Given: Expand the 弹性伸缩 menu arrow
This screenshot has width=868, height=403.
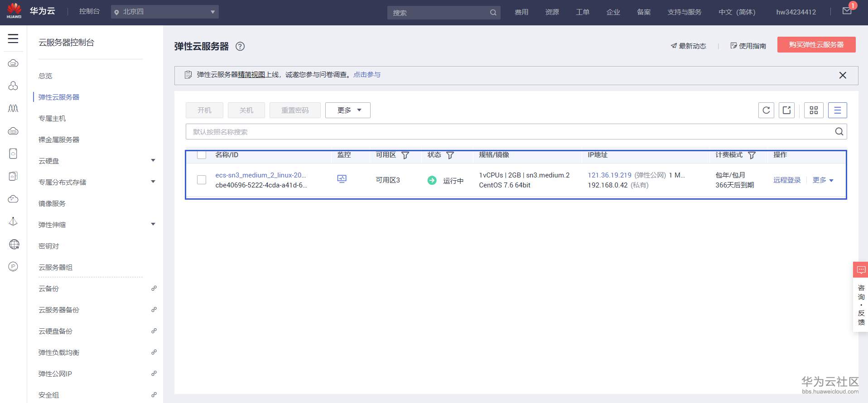Looking at the screenshot, I should pyautogui.click(x=153, y=224).
